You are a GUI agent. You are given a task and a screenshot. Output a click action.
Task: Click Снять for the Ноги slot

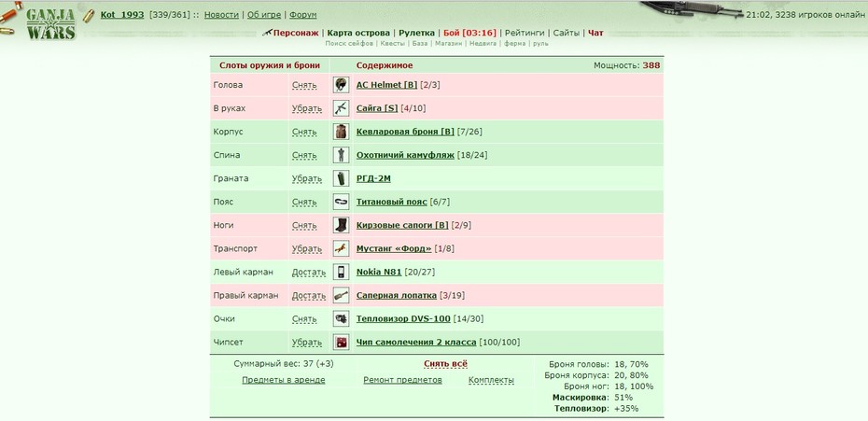point(304,226)
